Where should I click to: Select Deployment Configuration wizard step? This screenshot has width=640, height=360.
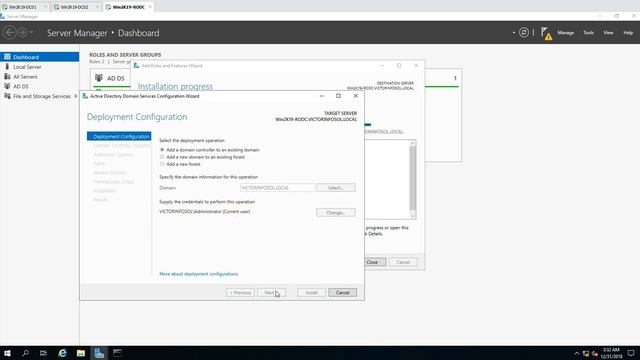pyautogui.click(x=119, y=136)
